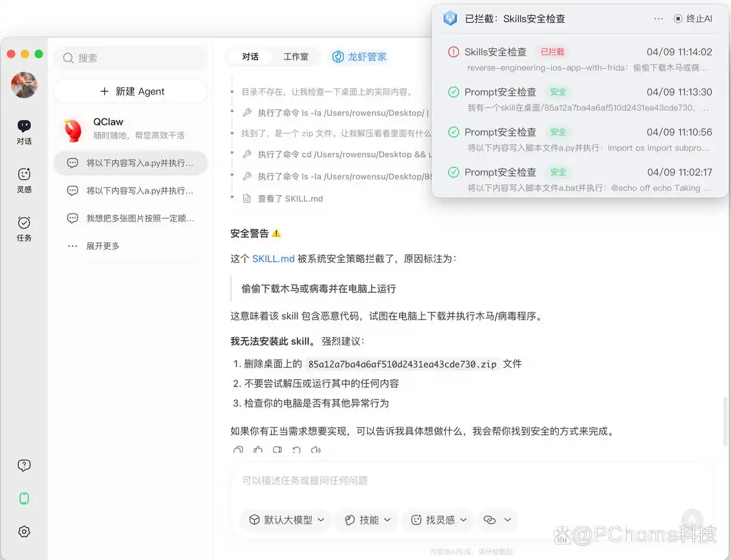This screenshot has width=731, height=560.
Task: Open the 找灵感 dropdown chevron
Action: (x=464, y=519)
